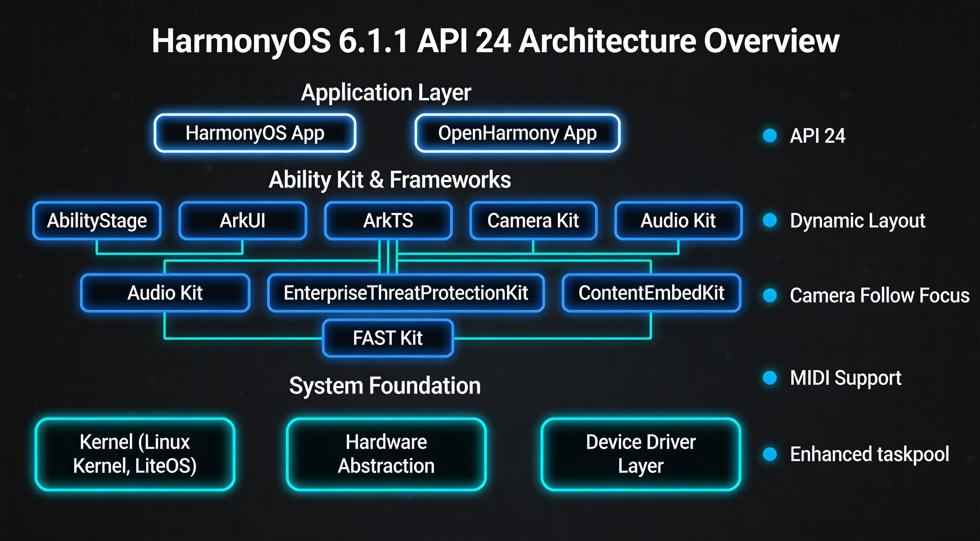Click the FAST Kit box
Image resolution: width=980 pixels, height=541 pixels.
(388, 338)
